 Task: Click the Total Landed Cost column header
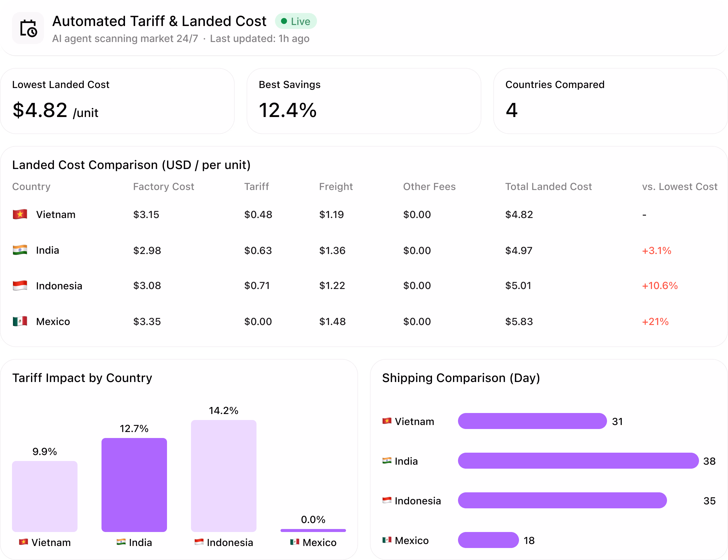(549, 187)
